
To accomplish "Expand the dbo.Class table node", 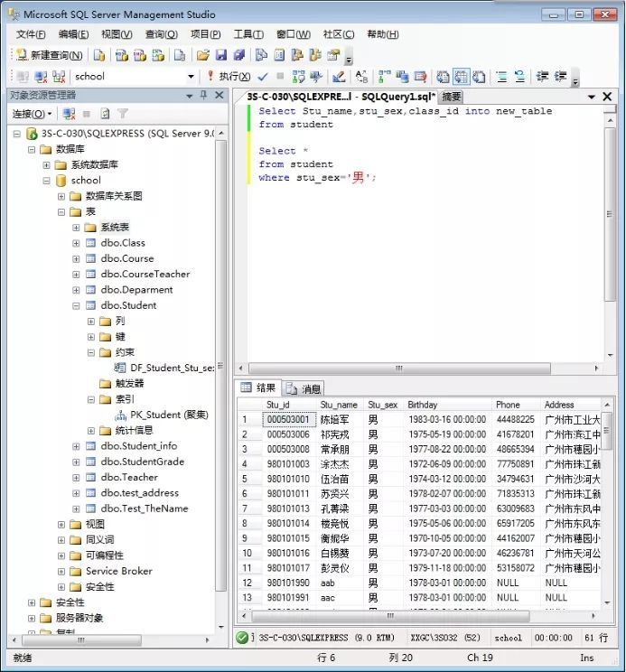I will coord(76,243).
